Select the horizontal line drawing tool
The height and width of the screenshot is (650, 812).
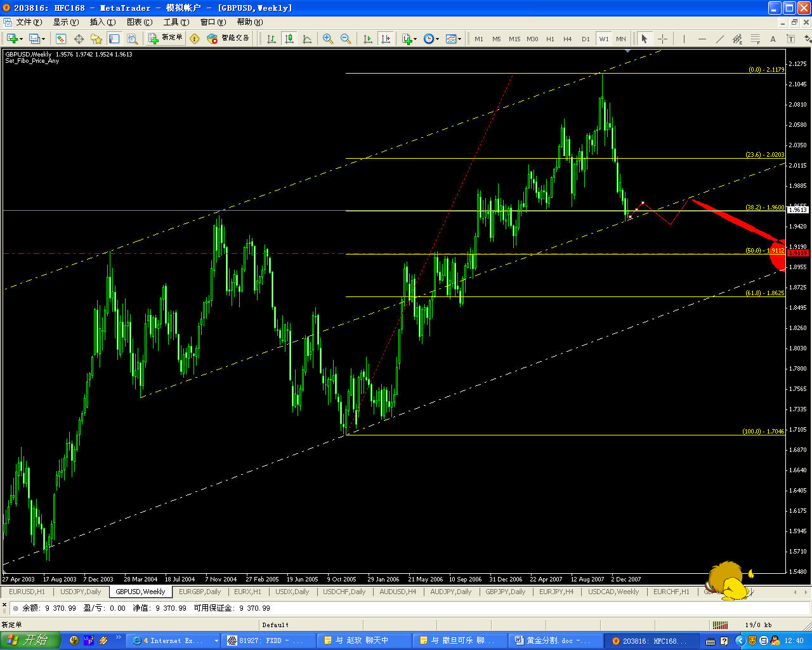point(702,39)
